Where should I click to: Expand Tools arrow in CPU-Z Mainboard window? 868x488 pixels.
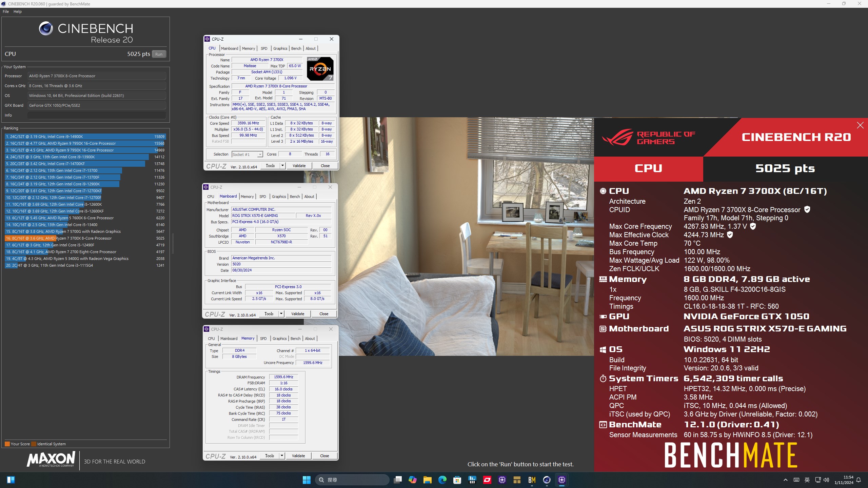281,314
